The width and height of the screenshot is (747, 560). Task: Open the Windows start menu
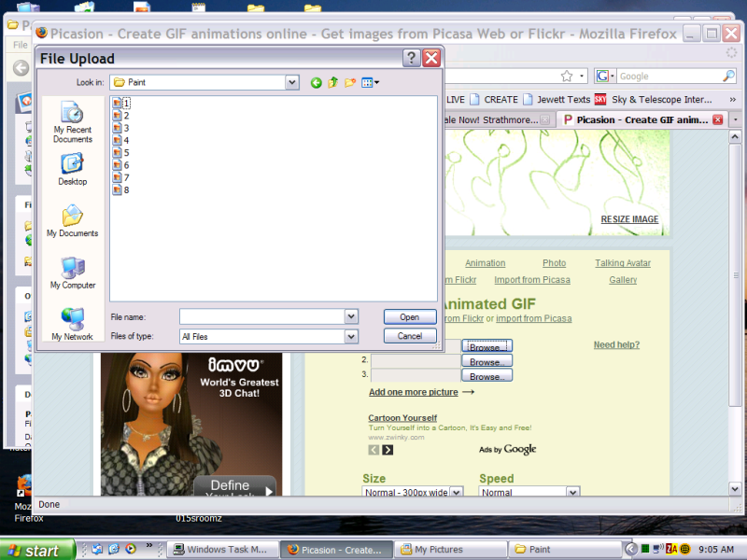click(37, 550)
